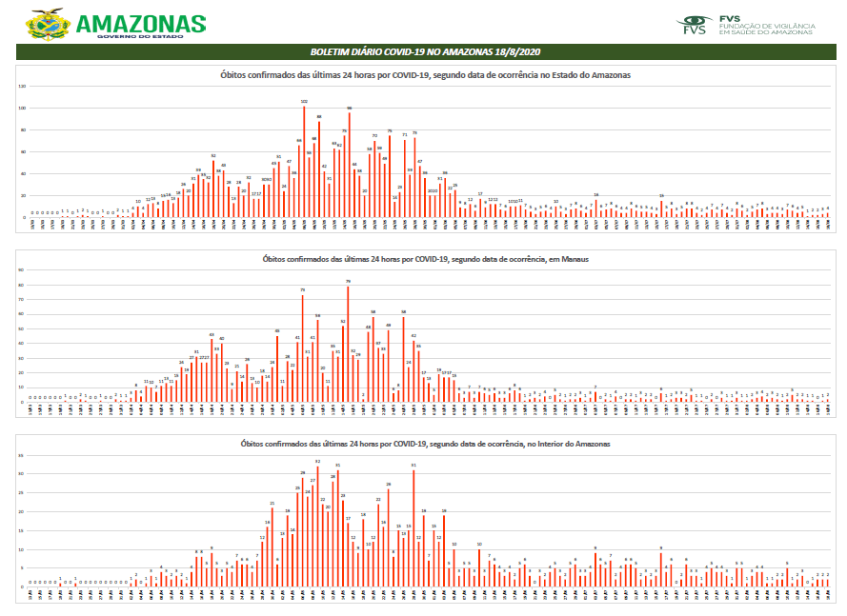Click the 35 y-axis label in the Interior chart

21,455
